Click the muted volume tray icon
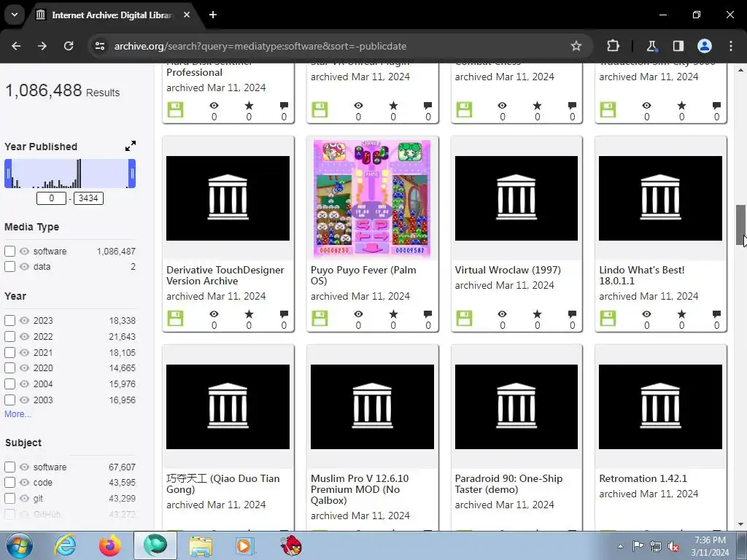This screenshot has height=560, width=747. pyautogui.click(x=673, y=546)
